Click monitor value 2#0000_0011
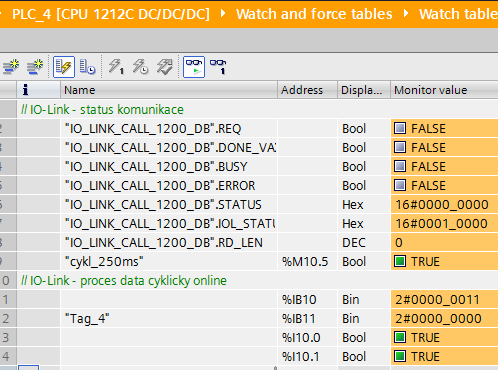Screen dimensions: 498x370 click(x=444, y=299)
